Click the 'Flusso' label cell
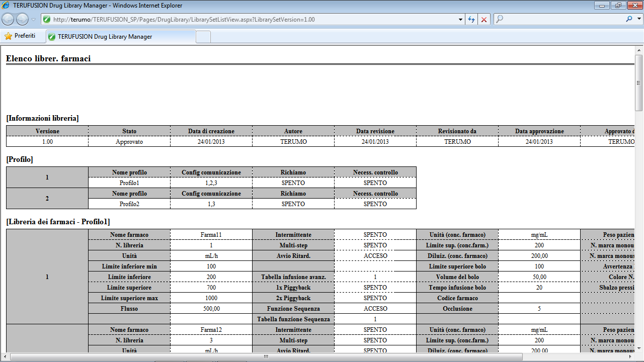 (x=129, y=309)
